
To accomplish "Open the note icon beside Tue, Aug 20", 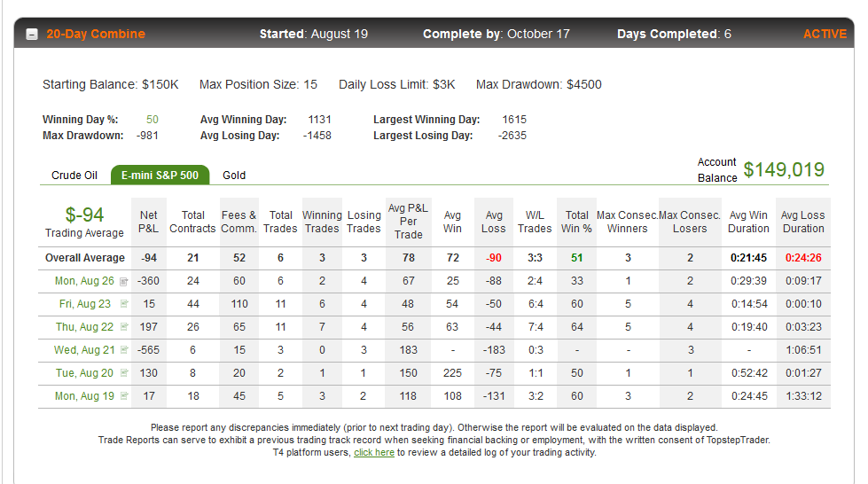I will [124, 372].
